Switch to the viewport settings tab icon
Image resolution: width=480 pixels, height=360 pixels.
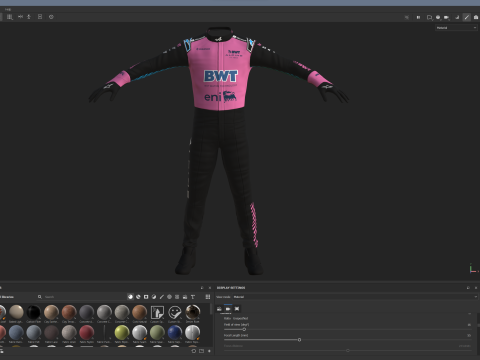(237, 309)
